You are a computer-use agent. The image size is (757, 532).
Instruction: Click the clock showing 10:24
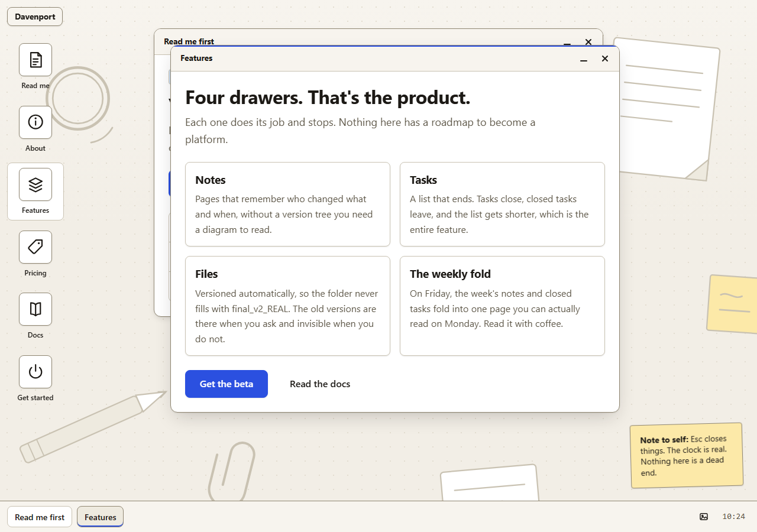coord(733,517)
